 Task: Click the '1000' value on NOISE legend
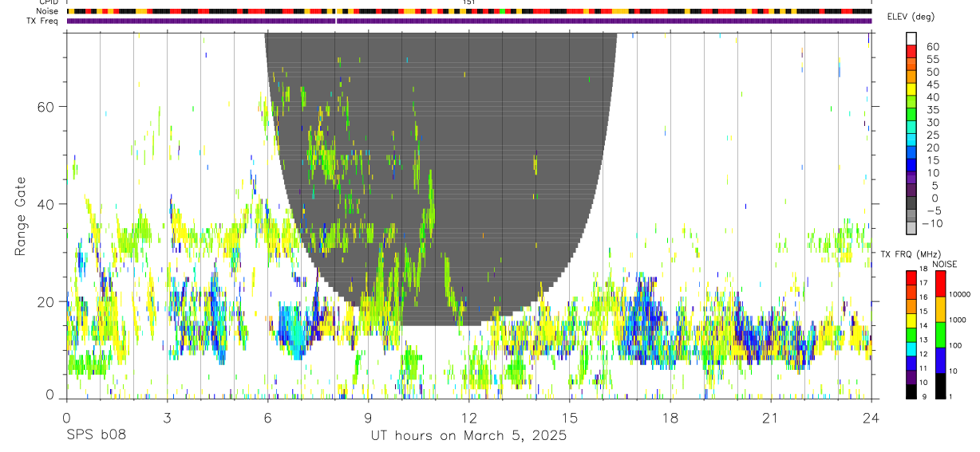tap(958, 320)
